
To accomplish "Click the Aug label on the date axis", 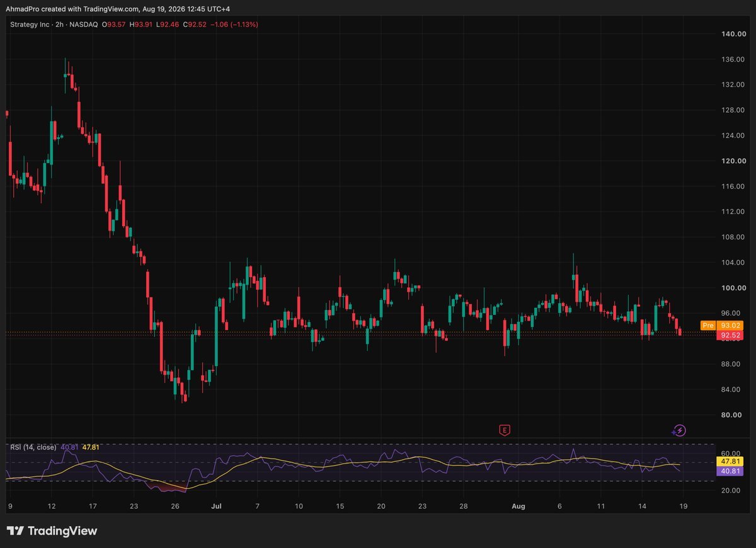I will (x=518, y=506).
